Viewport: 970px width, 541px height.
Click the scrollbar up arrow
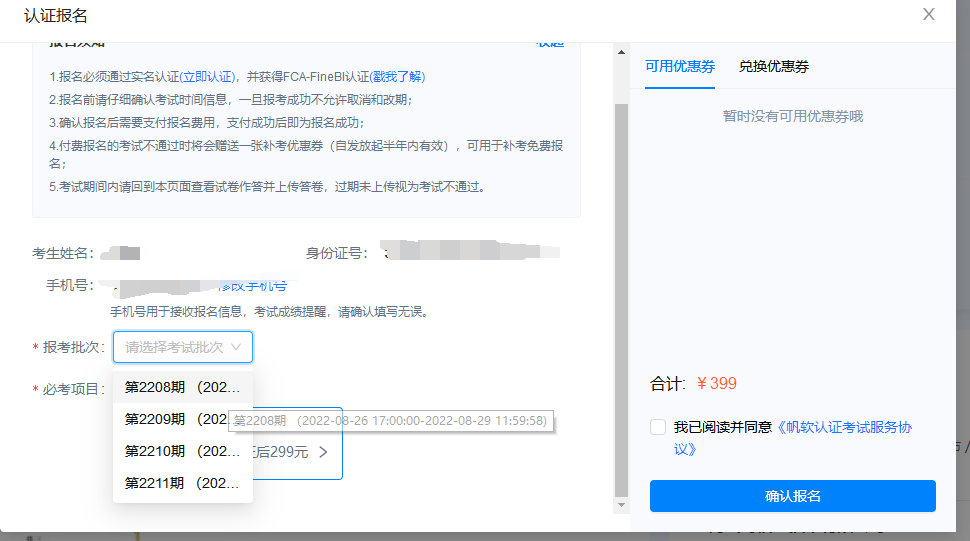(x=621, y=52)
